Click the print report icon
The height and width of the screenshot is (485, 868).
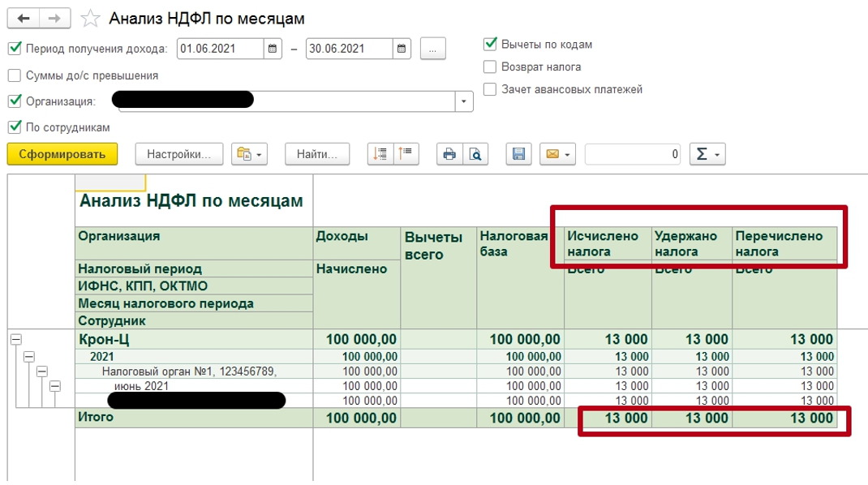click(449, 154)
